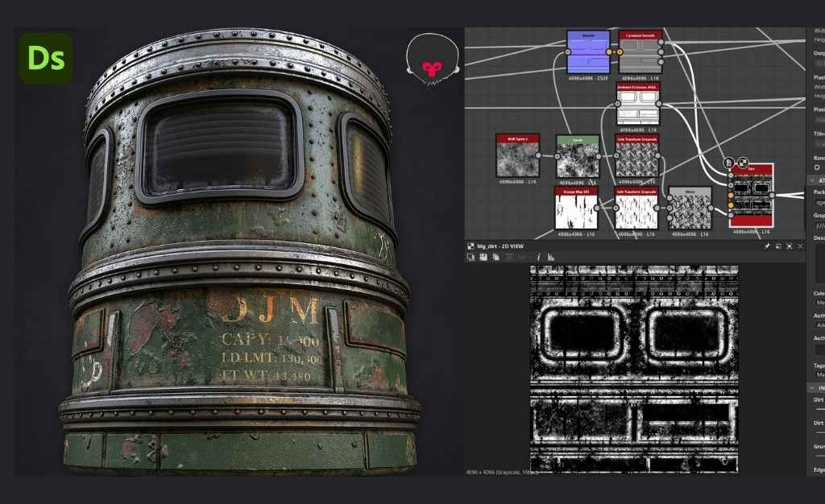Select the blue Normal node
The height and width of the screenshot is (504, 825).
pyautogui.click(x=587, y=52)
